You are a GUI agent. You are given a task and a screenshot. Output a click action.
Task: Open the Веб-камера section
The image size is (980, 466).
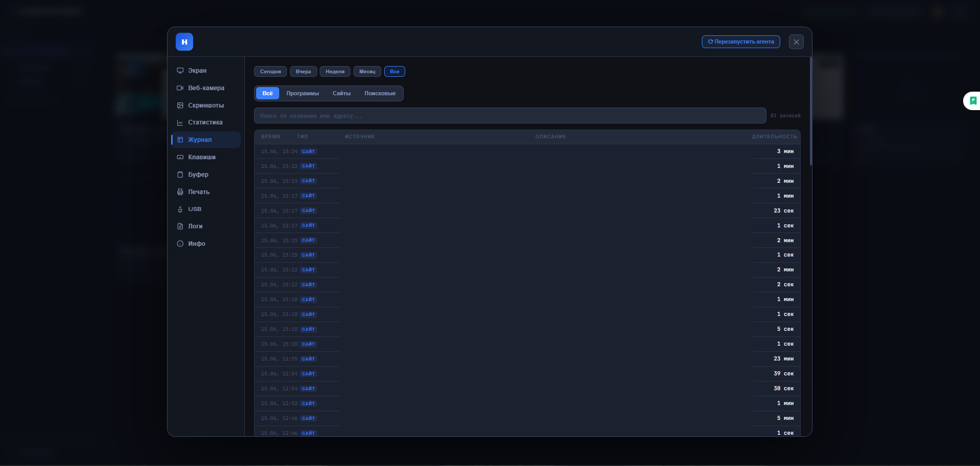[205, 88]
